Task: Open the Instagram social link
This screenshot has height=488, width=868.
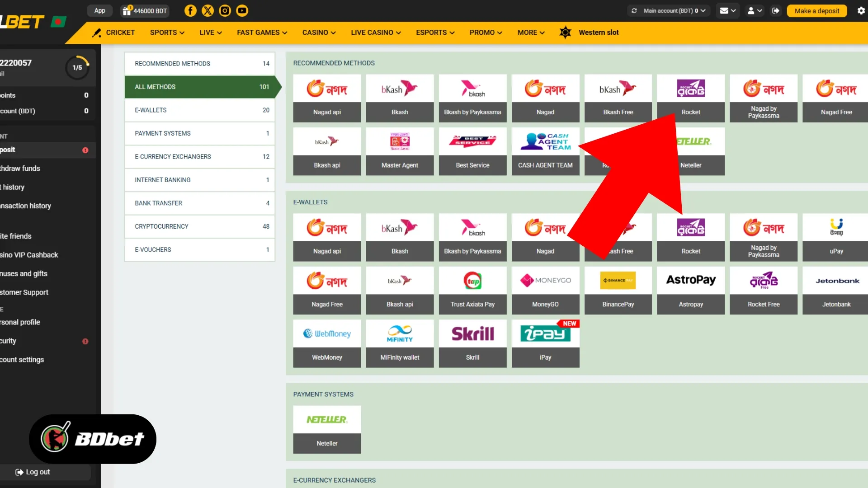Action: click(x=225, y=10)
